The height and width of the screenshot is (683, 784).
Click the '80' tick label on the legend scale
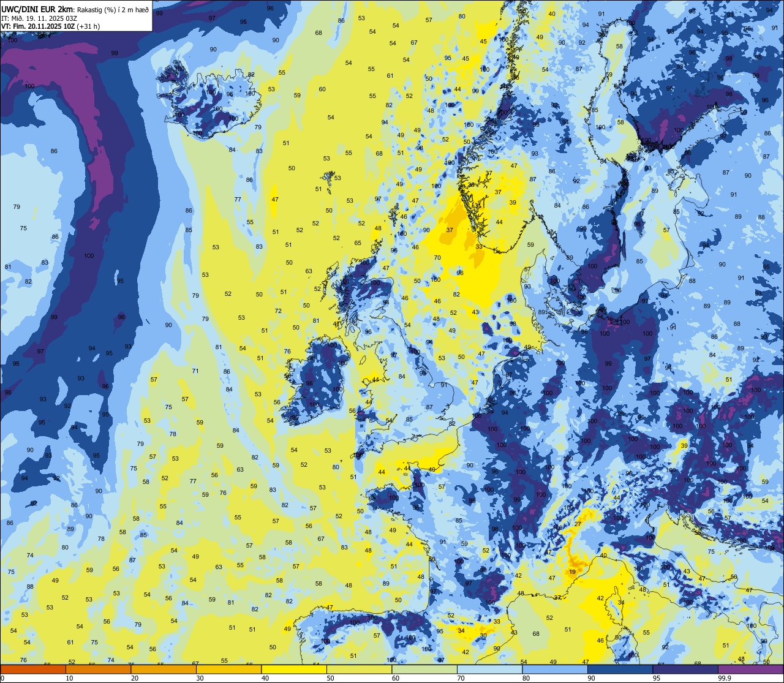click(526, 678)
